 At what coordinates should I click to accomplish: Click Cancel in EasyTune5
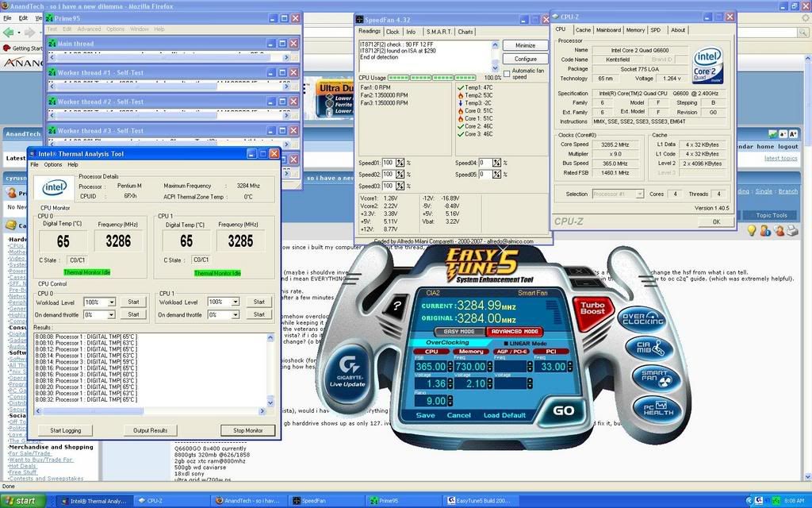point(459,415)
